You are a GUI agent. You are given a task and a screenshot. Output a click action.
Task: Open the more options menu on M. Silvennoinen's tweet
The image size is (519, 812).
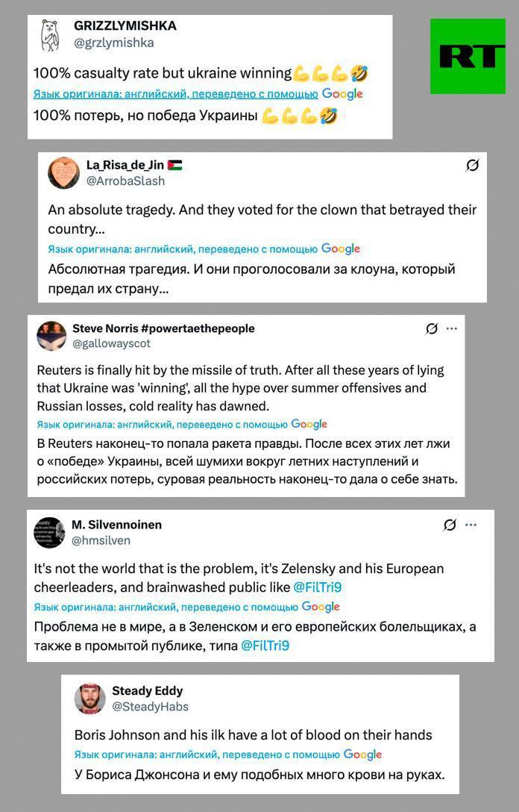471,525
